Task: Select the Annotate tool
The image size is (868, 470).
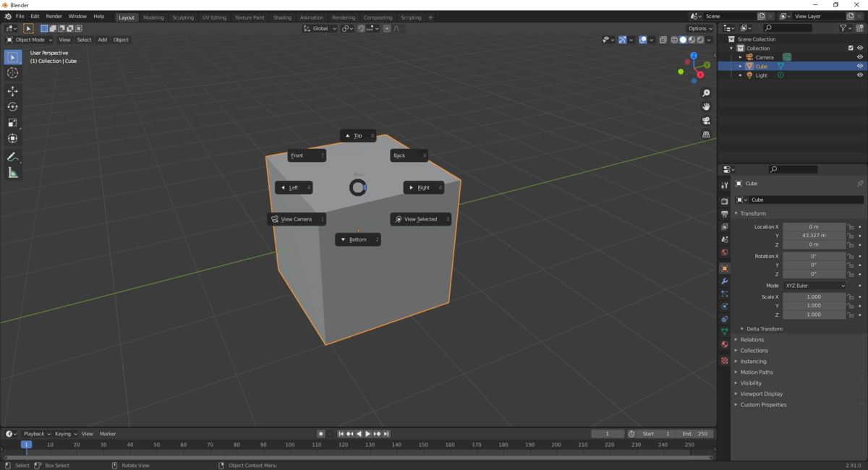Action: pos(13,157)
